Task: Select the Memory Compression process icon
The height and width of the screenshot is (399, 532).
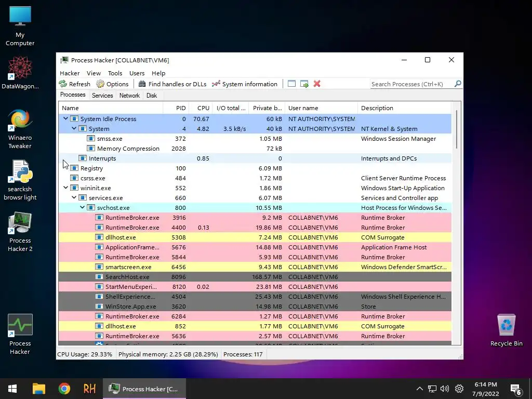Action: click(x=90, y=148)
